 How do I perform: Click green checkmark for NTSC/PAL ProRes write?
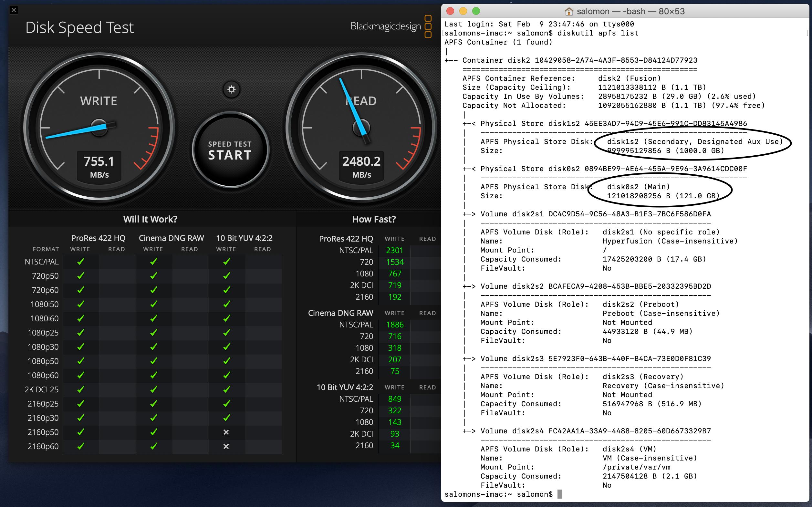tap(80, 262)
